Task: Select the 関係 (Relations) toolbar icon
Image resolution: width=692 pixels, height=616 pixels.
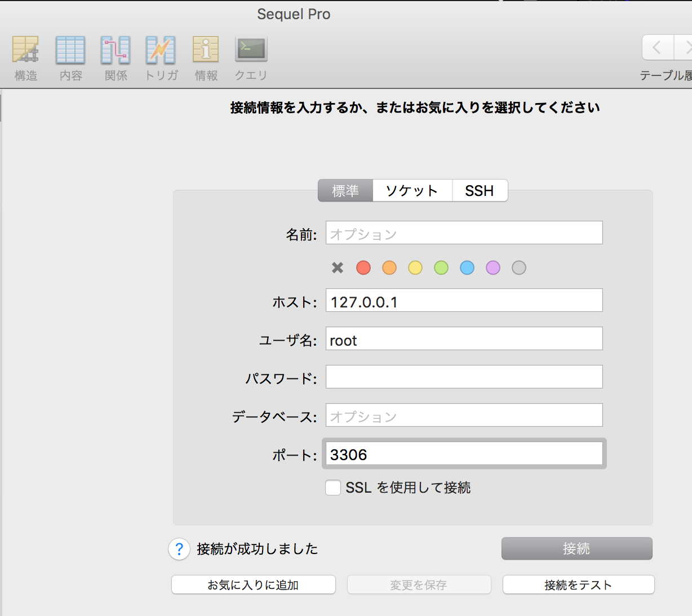Action: (116, 50)
